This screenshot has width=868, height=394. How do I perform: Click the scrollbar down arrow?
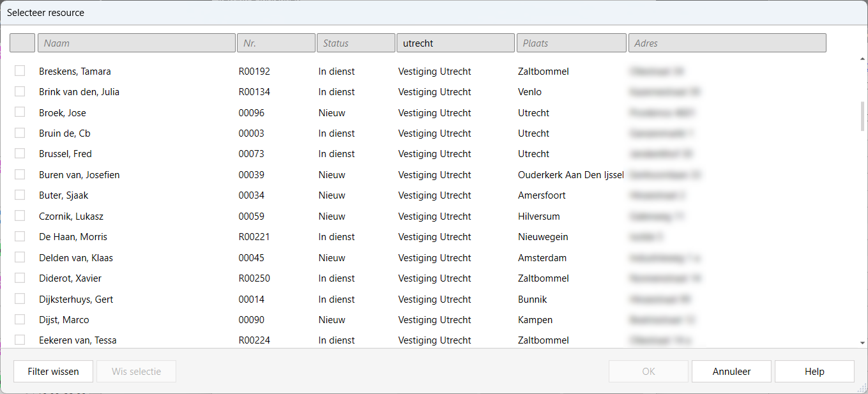[863, 343]
